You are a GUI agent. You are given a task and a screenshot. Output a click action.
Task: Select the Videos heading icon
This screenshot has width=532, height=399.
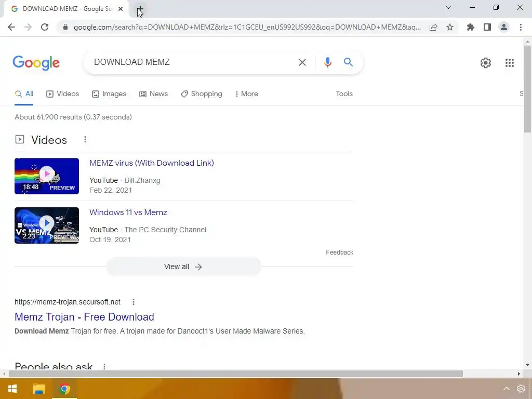tap(20, 139)
